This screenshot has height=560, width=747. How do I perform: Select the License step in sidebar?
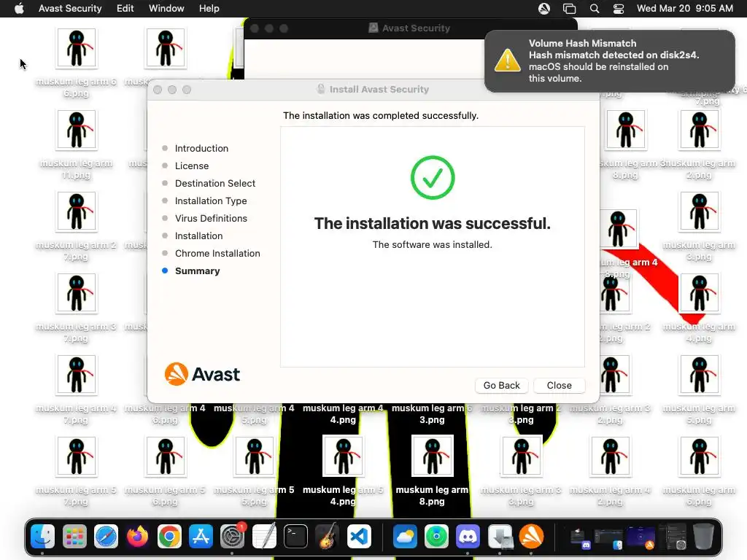(192, 166)
